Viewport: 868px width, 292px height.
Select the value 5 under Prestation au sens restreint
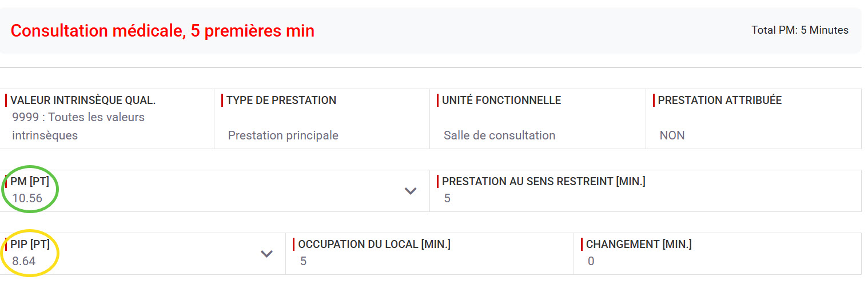(x=447, y=198)
